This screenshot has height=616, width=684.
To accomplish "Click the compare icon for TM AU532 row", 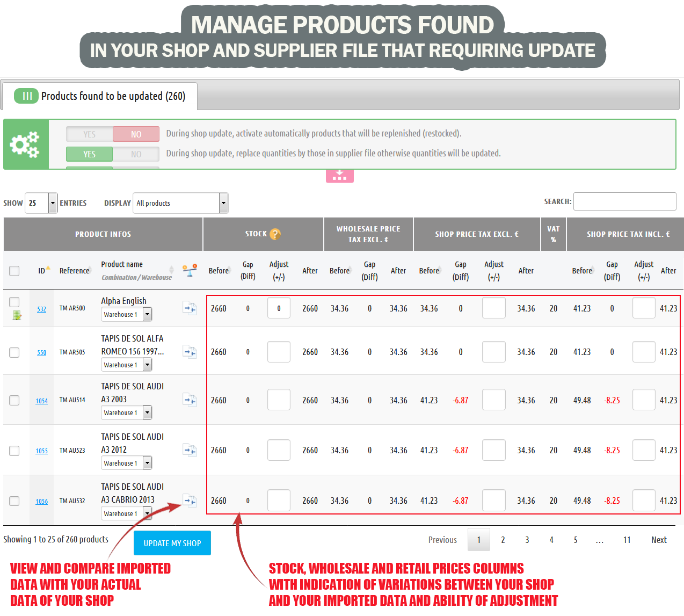I will (x=190, y=501).
